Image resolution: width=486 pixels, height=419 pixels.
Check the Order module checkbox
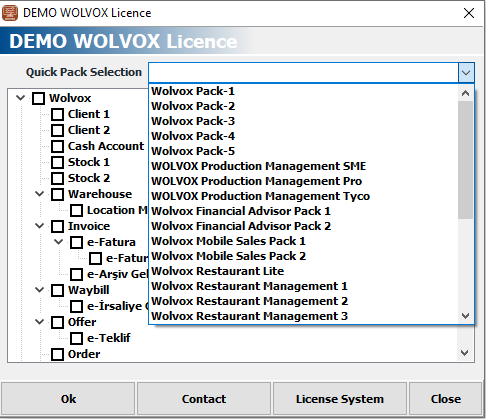tap(57, 354)
